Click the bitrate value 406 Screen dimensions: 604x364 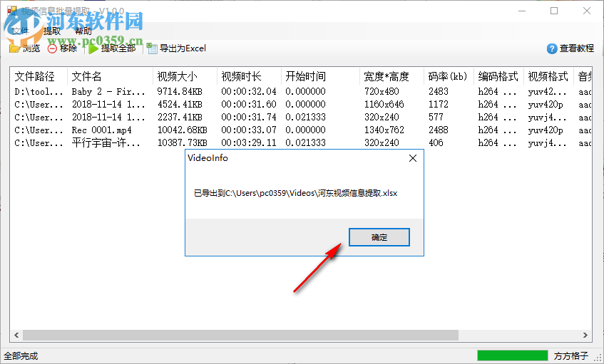tap(436, 142)
